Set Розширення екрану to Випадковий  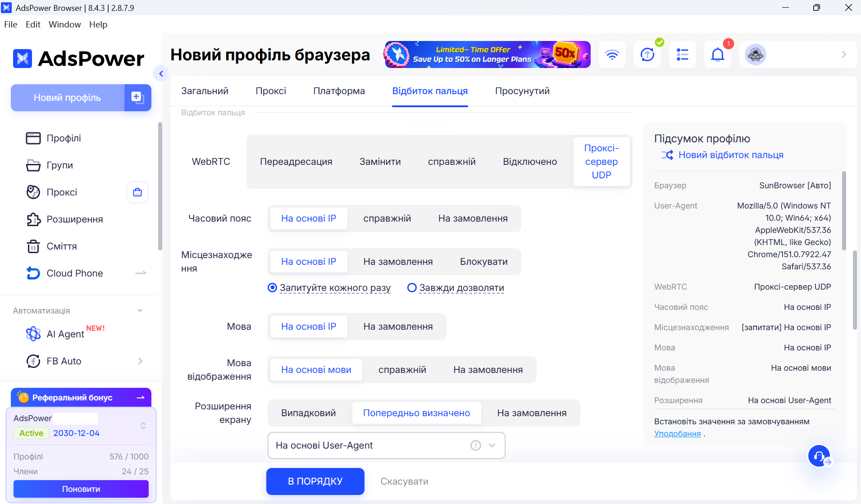309,413
